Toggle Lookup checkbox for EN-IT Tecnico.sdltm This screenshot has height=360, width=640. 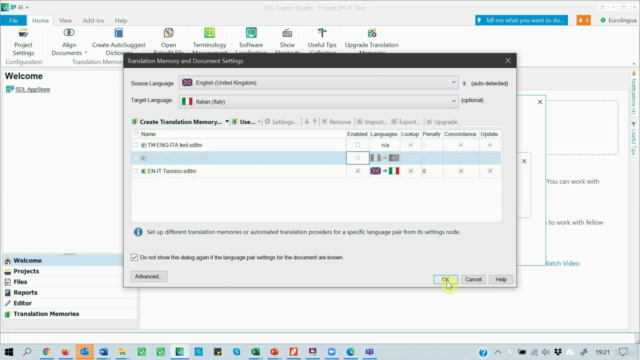tap(411, 171)
